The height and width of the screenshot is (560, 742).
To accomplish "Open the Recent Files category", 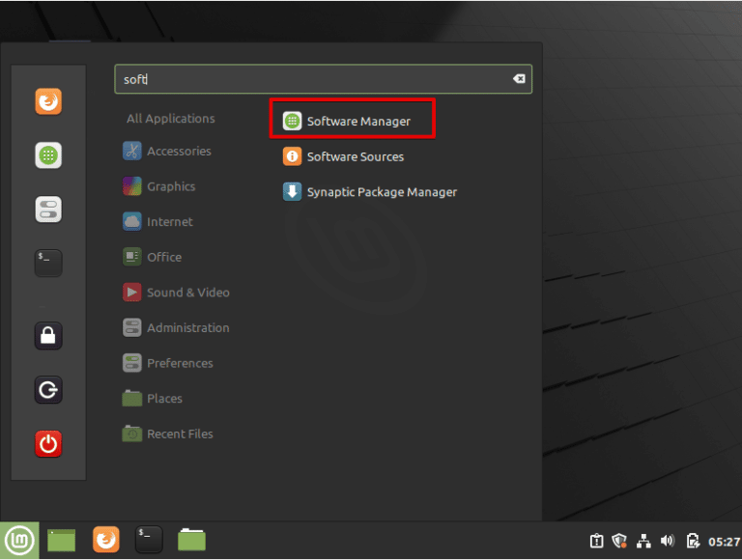I will click(179, 434).
